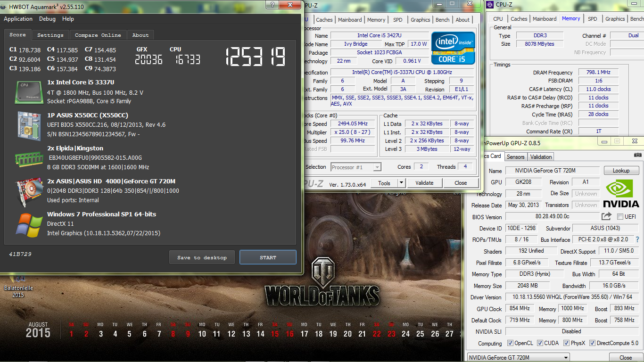Toggle the UEFI checkbox in GPU-Z
The width and height of the screenshot is (644, 362).
(x=620, y=217)
